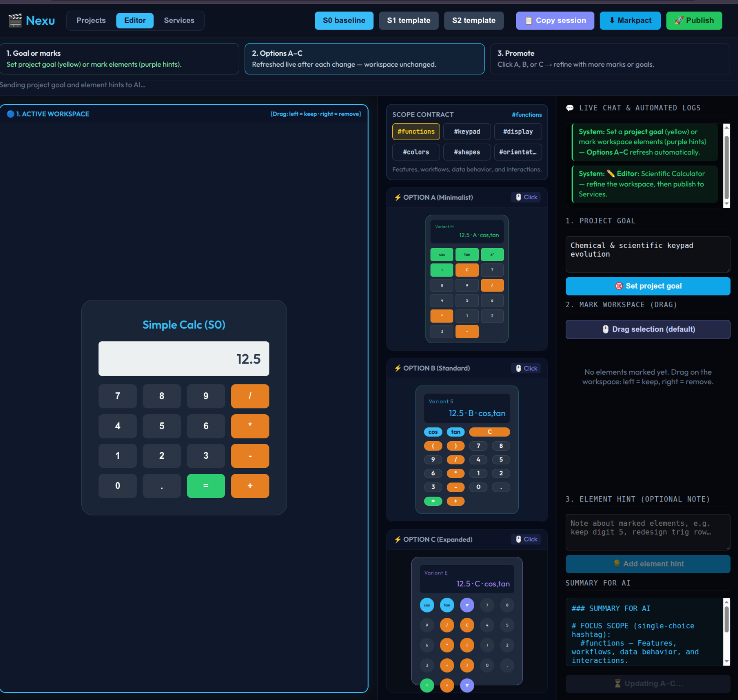738x700 pixels.
Task: Toggle Drag selection (default) mode
Action: pyautogui.click(x=648, y=329)
